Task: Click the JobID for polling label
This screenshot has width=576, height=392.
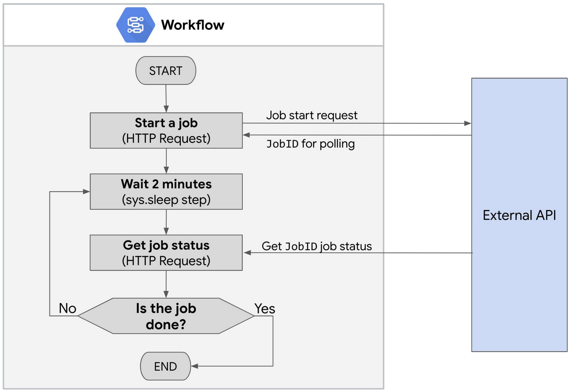Action: tap(310, 144)
